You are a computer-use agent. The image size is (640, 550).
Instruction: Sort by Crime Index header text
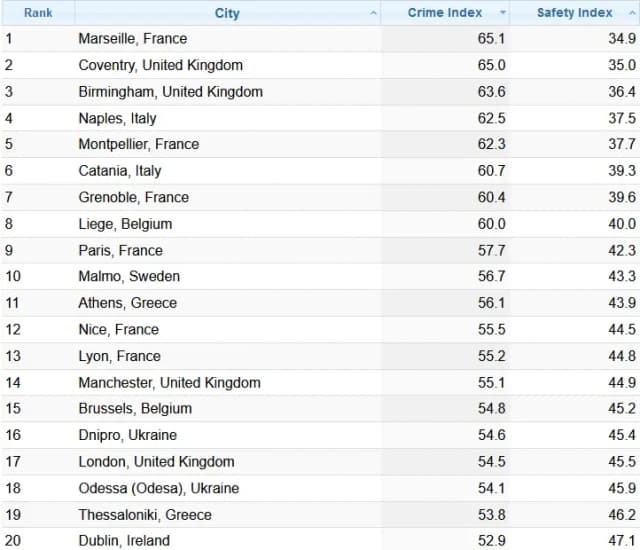pos(445,13)
